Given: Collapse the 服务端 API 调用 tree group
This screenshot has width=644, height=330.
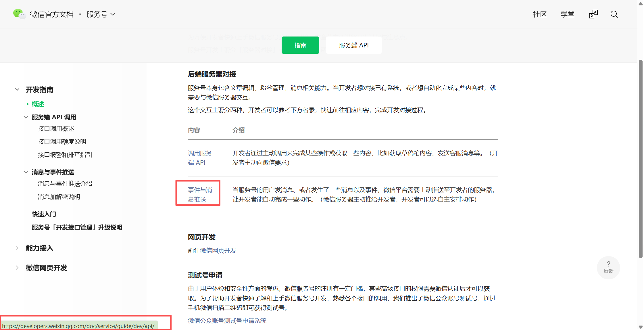Looking at the screenshot, I should click(26, 117).
